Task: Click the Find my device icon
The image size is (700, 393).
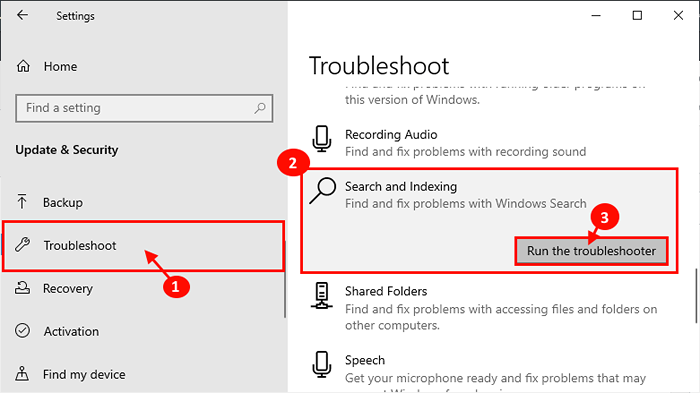Action: (22, 374)
